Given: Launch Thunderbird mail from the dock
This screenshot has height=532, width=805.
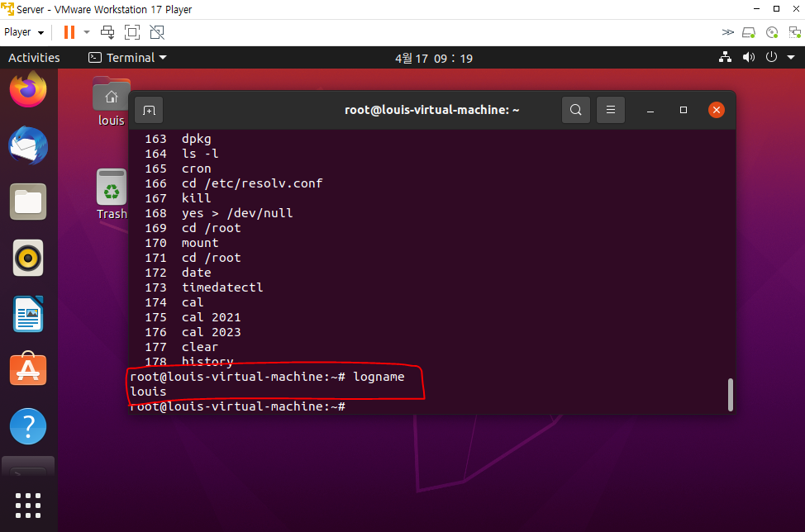Looking at the screenshot, I should pyautogui.click(x=28, y=145).
